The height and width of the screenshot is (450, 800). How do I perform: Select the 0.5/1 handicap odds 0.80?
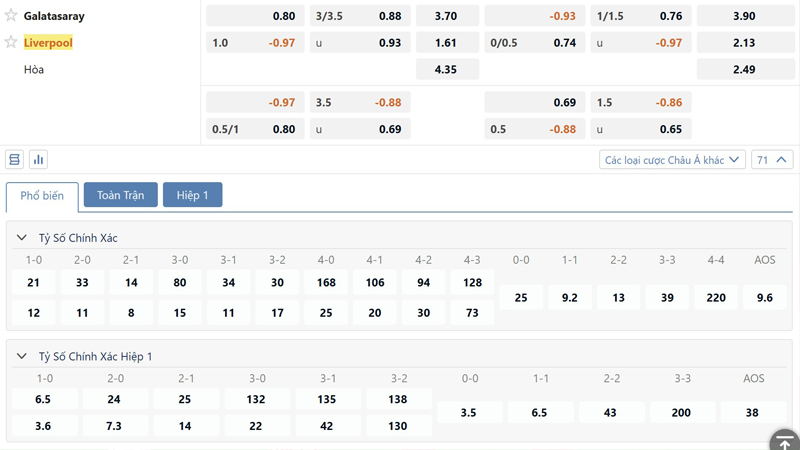coord(255,129)
